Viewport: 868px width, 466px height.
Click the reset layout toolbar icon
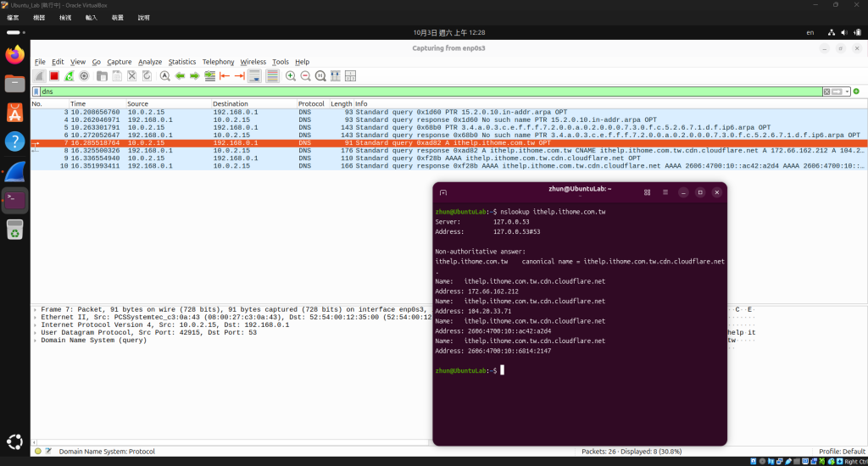pos(350,76)
